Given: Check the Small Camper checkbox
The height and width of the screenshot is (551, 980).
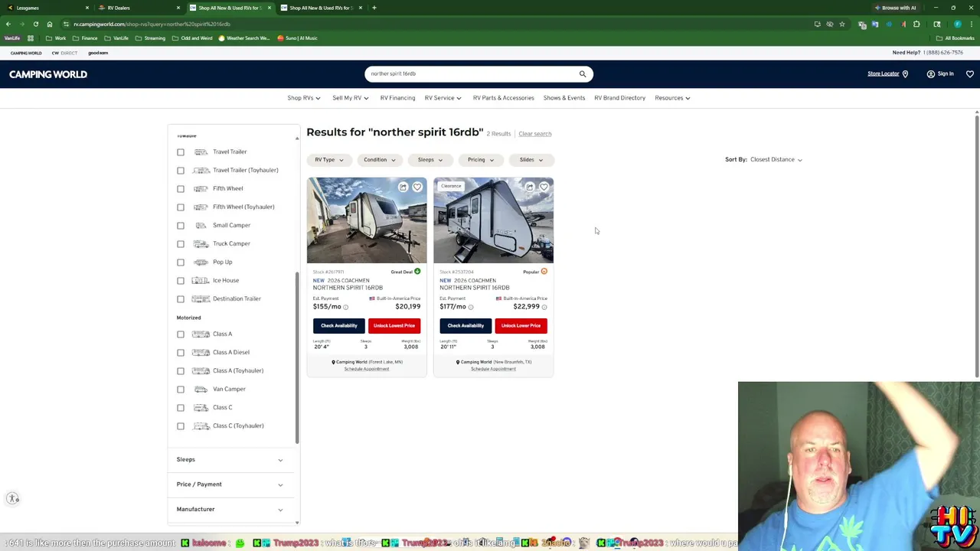Looking at the screenshot, I should click(181, 226).
